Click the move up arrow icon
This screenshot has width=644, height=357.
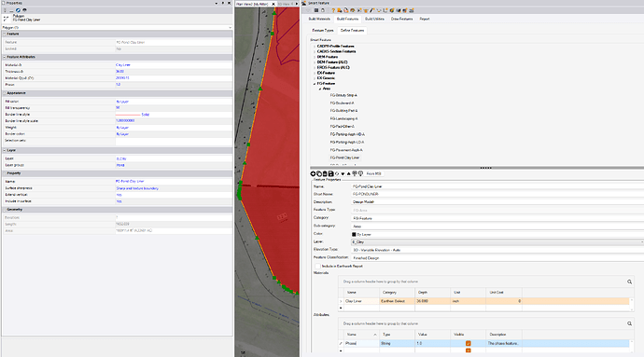click(x=348, y=173)
